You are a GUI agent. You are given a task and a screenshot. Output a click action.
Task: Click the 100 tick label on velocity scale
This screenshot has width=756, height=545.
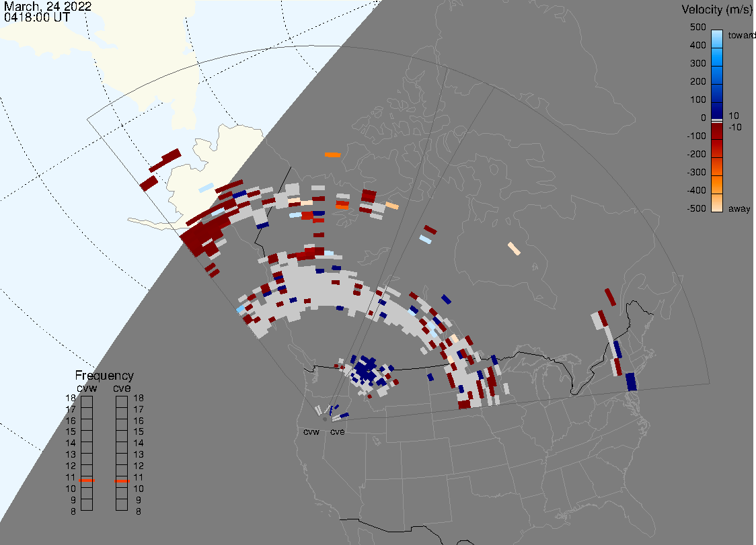point(697,99)
